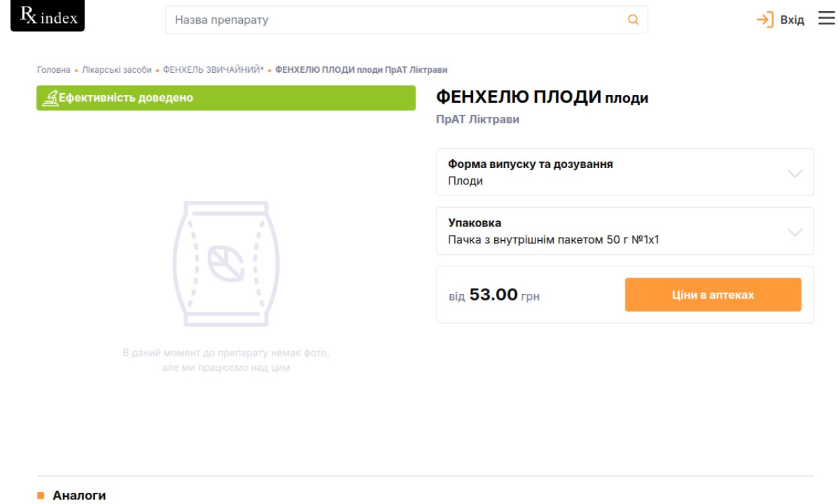Image resolution: width=840 pixels, height=504 pixels.
Task: Open the Лікарські засоби breadcrumb
Action: coord(117,70)
